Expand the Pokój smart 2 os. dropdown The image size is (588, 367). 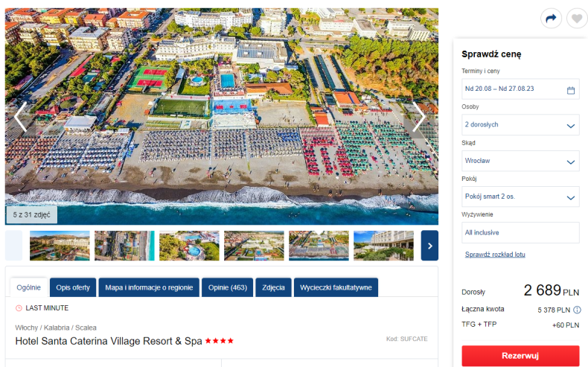(520, 197)
